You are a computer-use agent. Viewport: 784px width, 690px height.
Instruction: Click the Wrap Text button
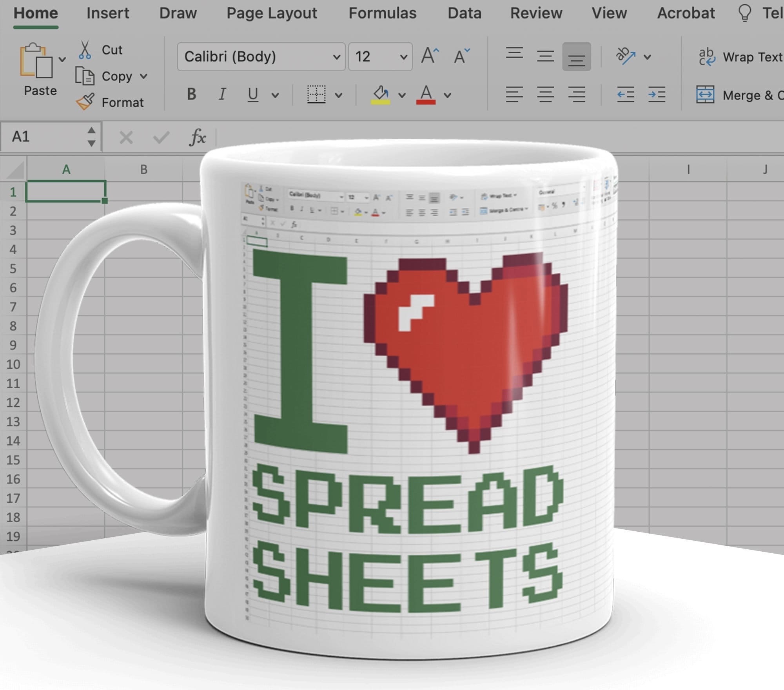pos(740,57)
